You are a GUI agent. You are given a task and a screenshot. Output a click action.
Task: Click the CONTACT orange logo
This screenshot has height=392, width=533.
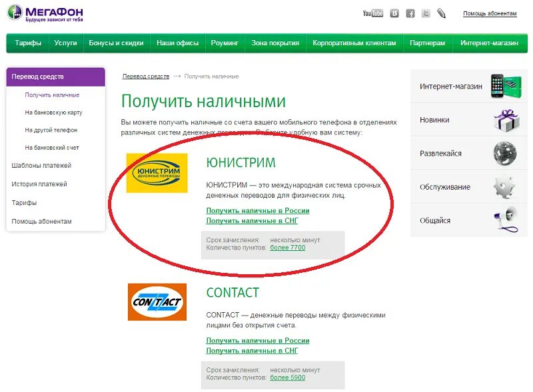point(157,302)
